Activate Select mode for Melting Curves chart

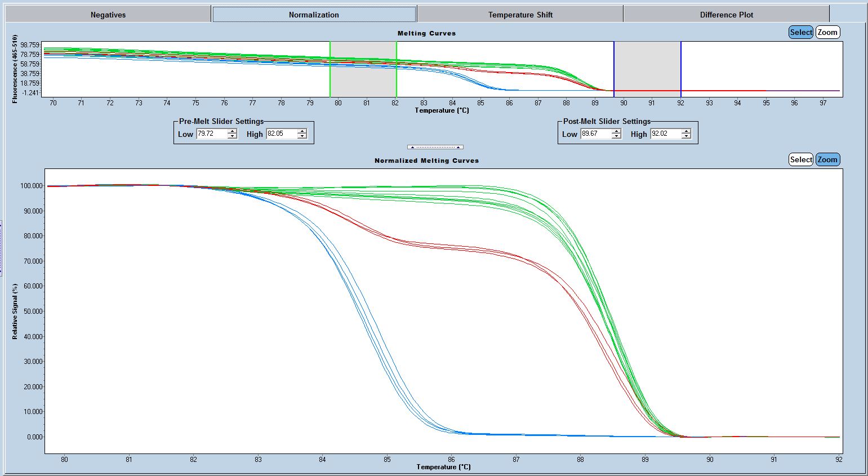(x=800, y=32)
